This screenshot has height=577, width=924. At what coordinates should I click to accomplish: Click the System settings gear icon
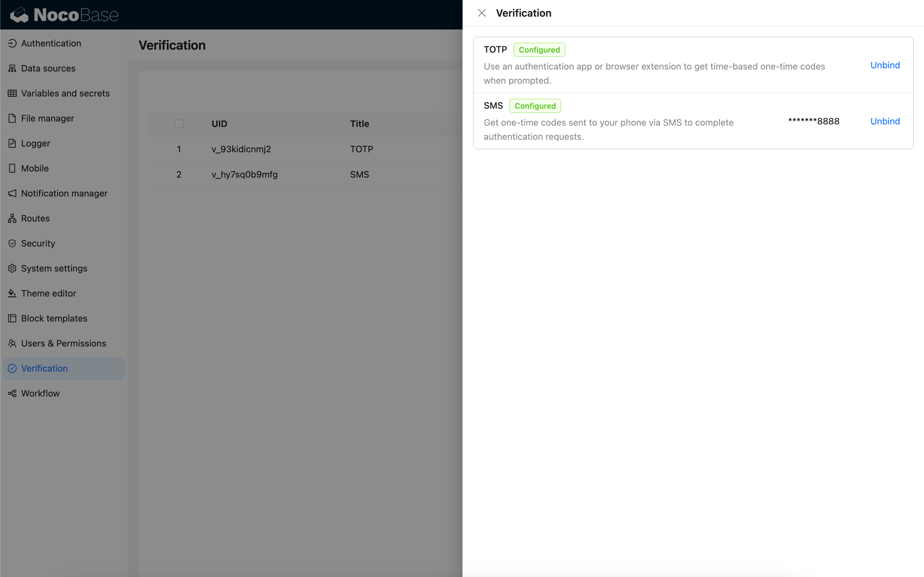coord(12,268)
